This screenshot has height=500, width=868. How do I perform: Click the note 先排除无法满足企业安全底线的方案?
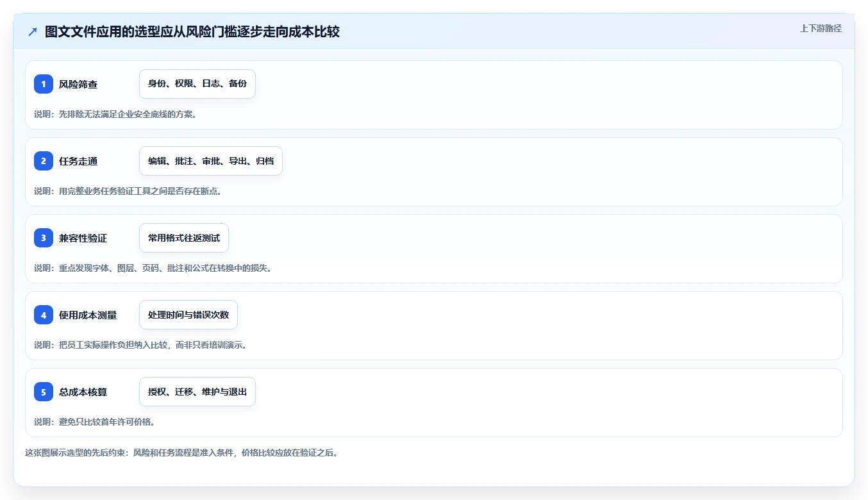[115, 114]
